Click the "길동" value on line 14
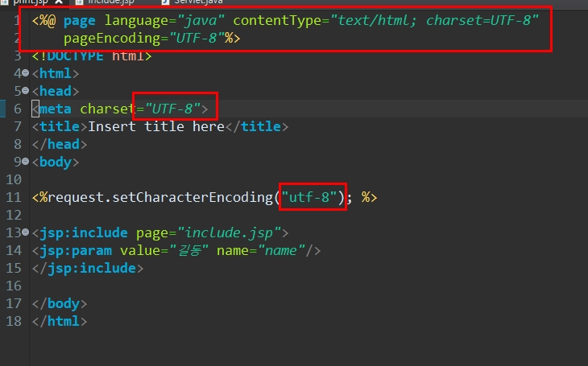 (x=188, y=250)
